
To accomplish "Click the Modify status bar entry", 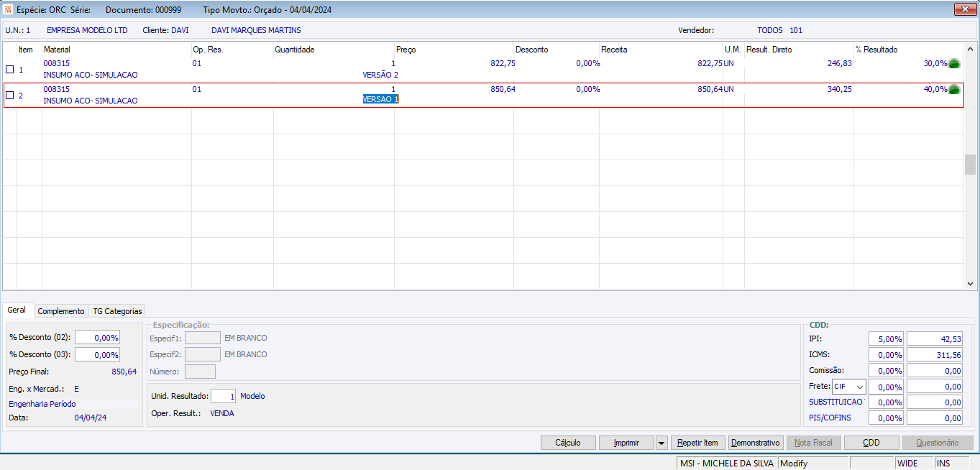I will (813, 464).
